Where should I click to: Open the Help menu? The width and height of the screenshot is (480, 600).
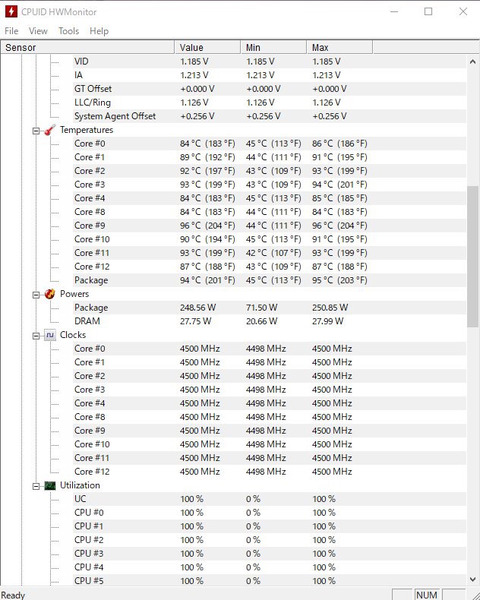[99, 31]
